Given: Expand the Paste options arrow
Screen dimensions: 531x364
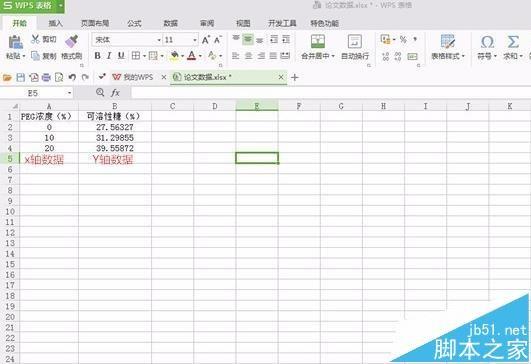Looking at the screenshot, I should [x=24, y=56].
